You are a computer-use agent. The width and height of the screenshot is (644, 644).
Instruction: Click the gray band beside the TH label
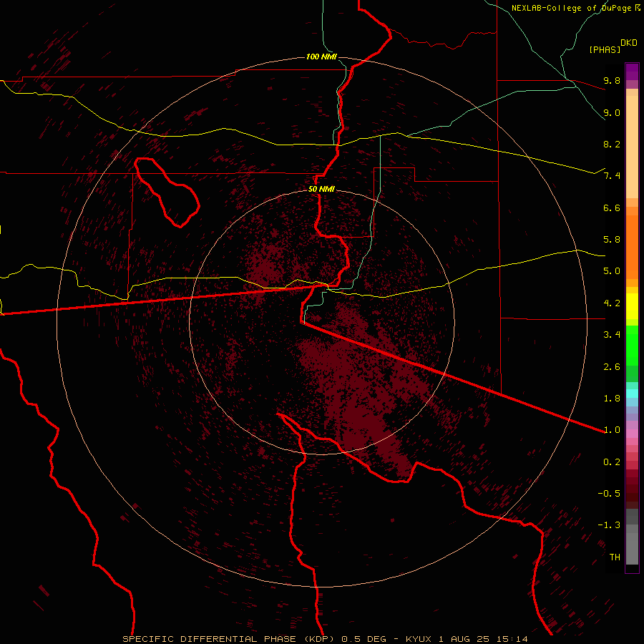click(632, 550)
